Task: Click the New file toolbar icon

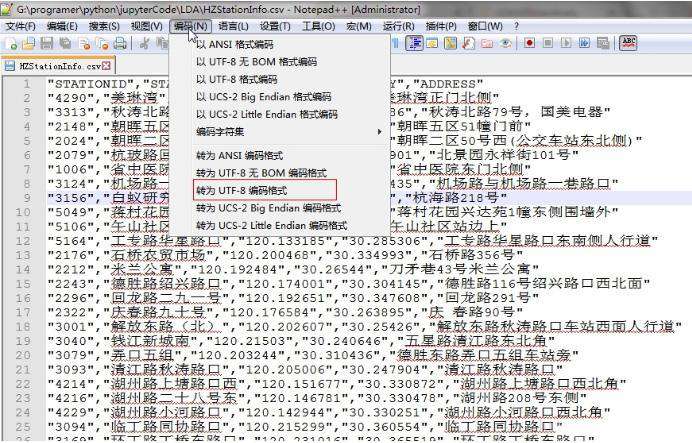Action: (x=11, y=43)
